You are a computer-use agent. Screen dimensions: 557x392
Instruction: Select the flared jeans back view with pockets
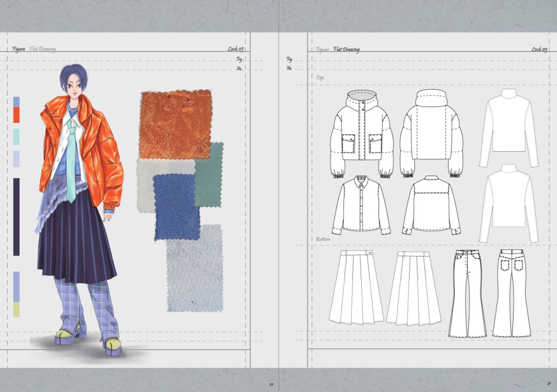(511, 293)
